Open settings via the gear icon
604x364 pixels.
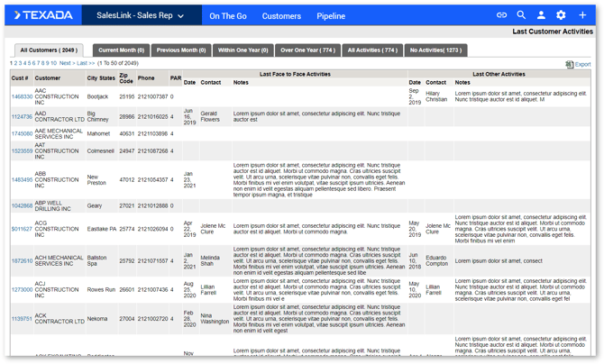click(561, 15)
